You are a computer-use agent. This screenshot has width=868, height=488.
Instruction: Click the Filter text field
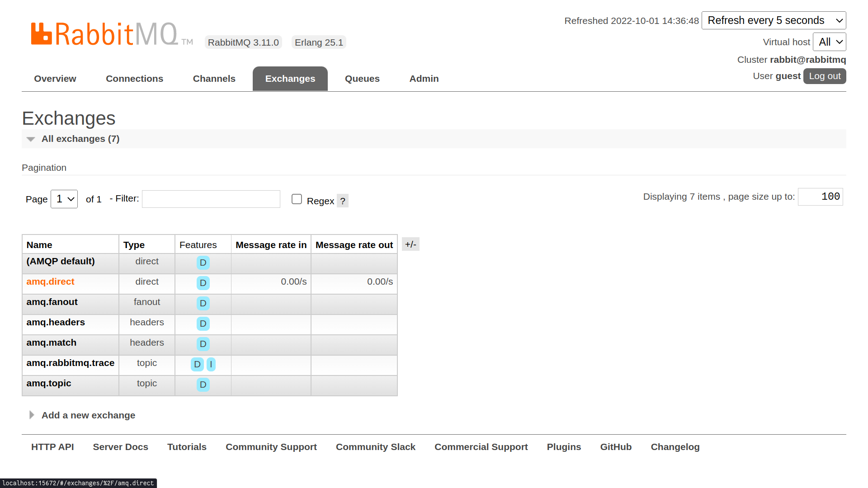(211, 199)
